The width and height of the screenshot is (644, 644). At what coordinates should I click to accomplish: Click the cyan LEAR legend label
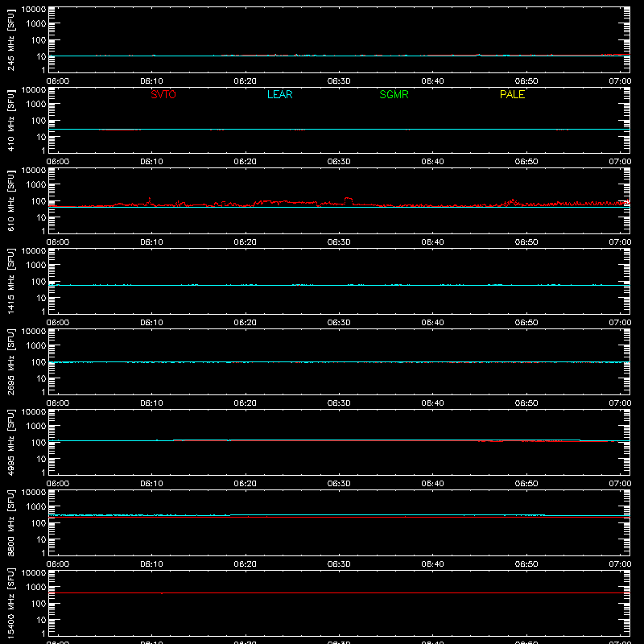(279, 94)
